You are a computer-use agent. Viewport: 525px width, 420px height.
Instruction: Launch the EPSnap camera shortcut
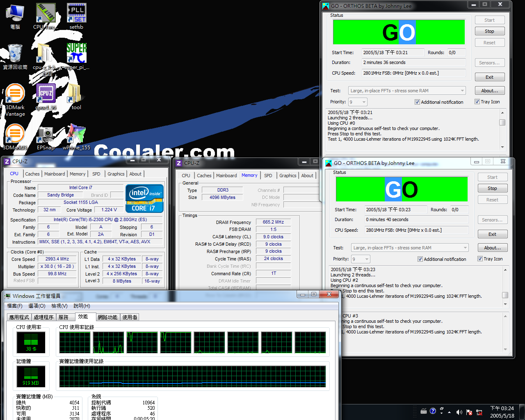tap(46, 138)
